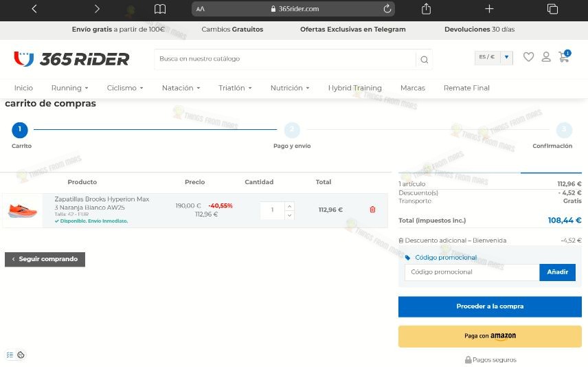
Task: Expand the Ciclismo menu
Action: [125, 88]
